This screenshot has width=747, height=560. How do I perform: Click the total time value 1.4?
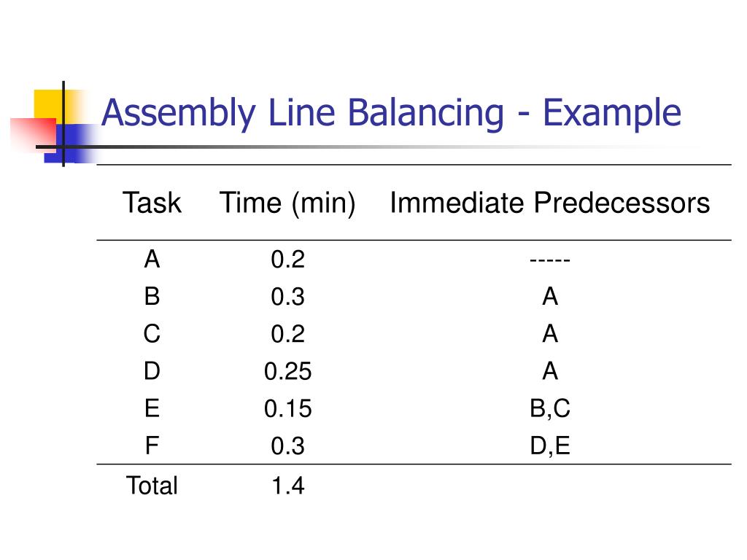(287, 486)
